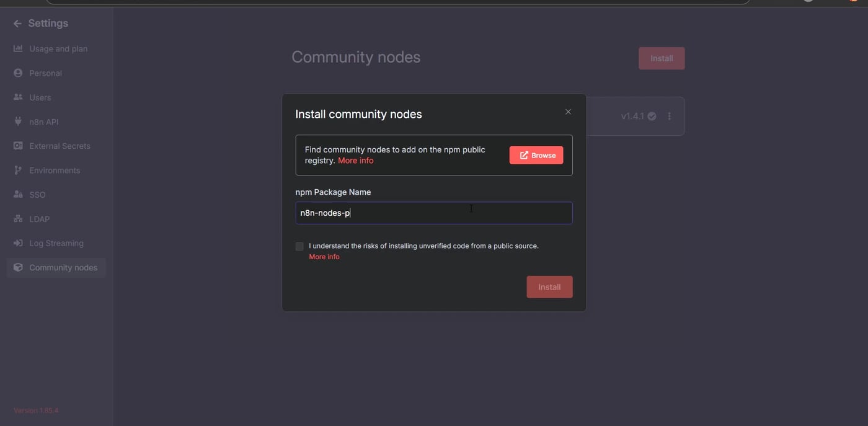Click the Usage and plan chart icon
Screen dimensions: 868x426
click(x=18, y=48)
